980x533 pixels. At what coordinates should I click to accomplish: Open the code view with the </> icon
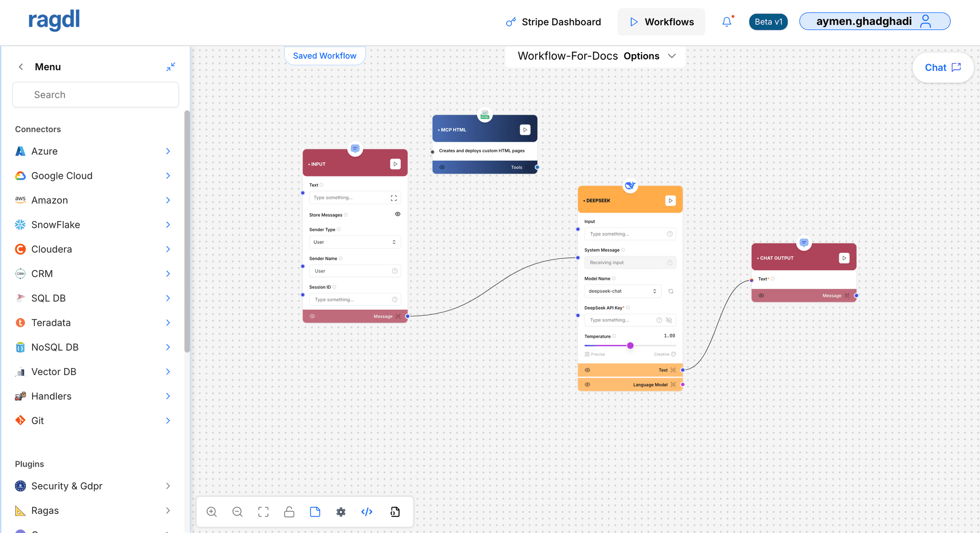point(367,511)
